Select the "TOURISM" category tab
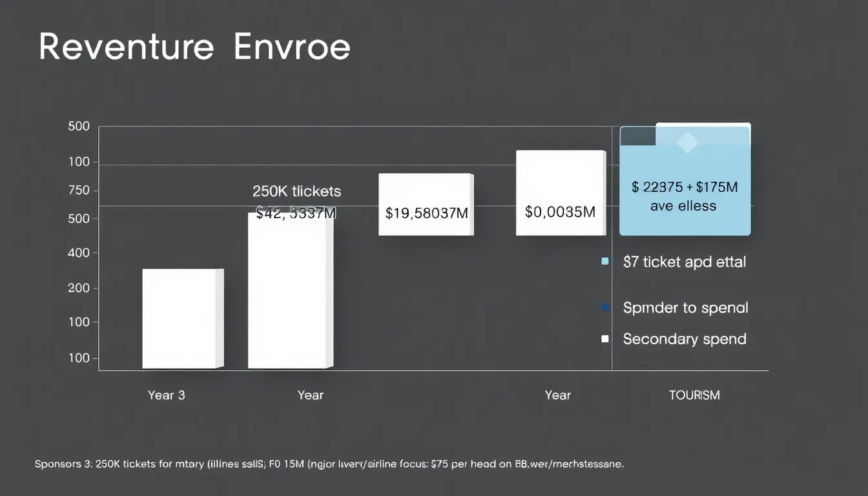The image size is (868, 496). (x=694, y=395)
